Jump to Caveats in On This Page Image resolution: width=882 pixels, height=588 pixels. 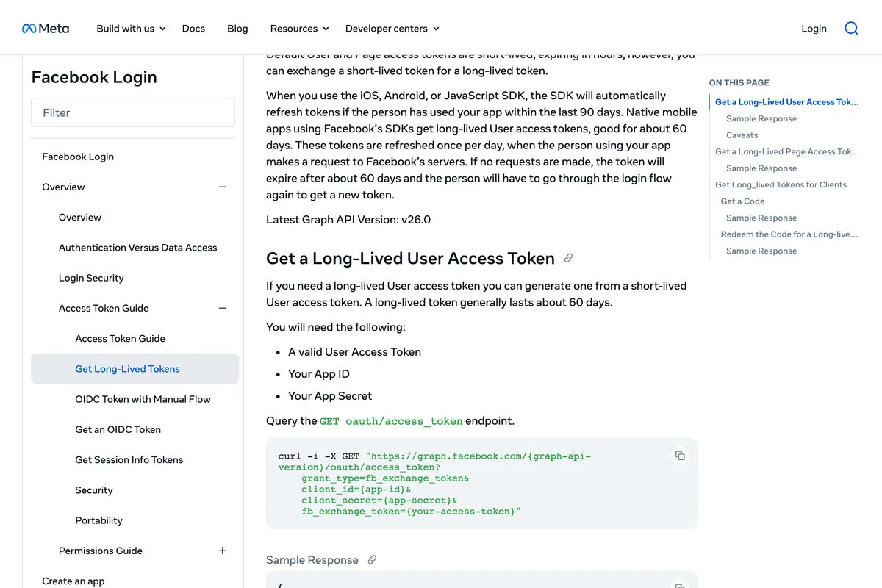742,135
